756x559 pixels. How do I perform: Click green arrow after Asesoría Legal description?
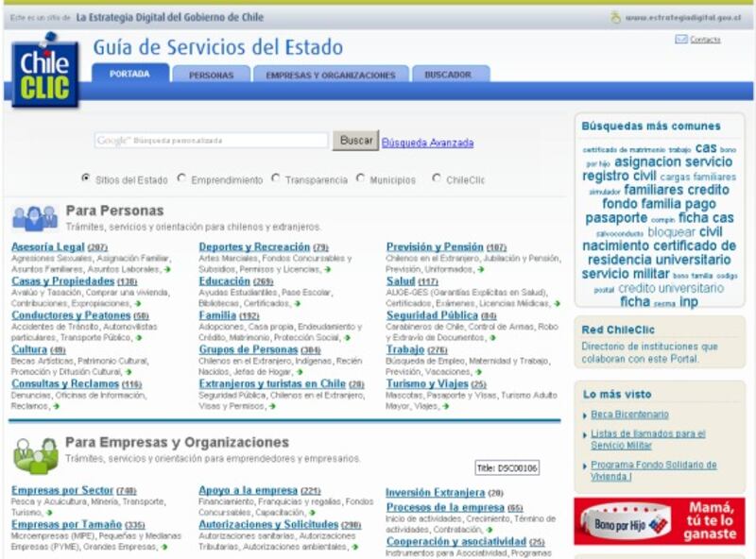tap(167, 269)
